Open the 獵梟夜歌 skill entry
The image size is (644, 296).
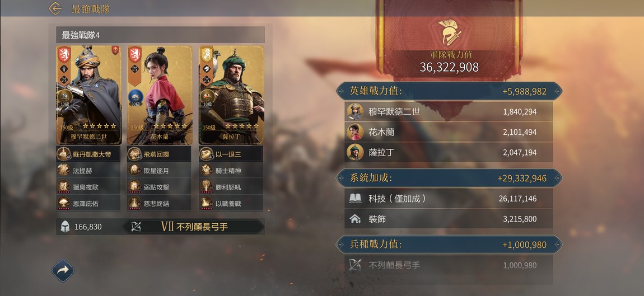(x=88, y=187)
